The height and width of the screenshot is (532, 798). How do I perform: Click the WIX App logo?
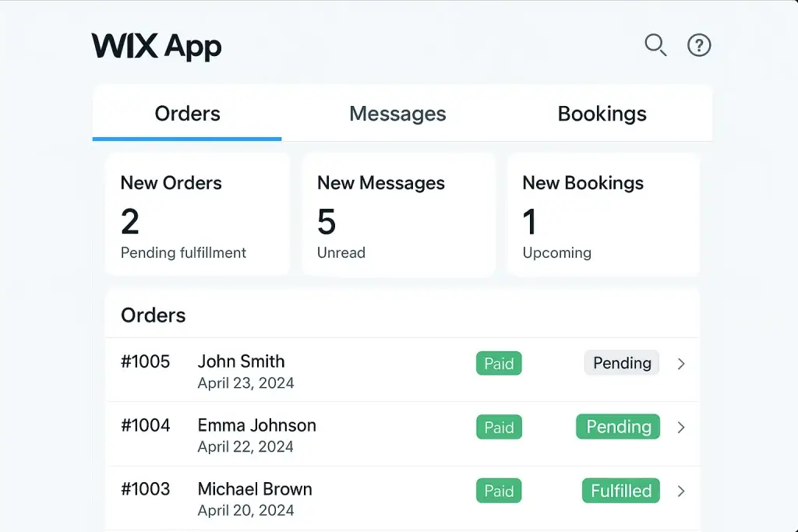pos(157,46)
